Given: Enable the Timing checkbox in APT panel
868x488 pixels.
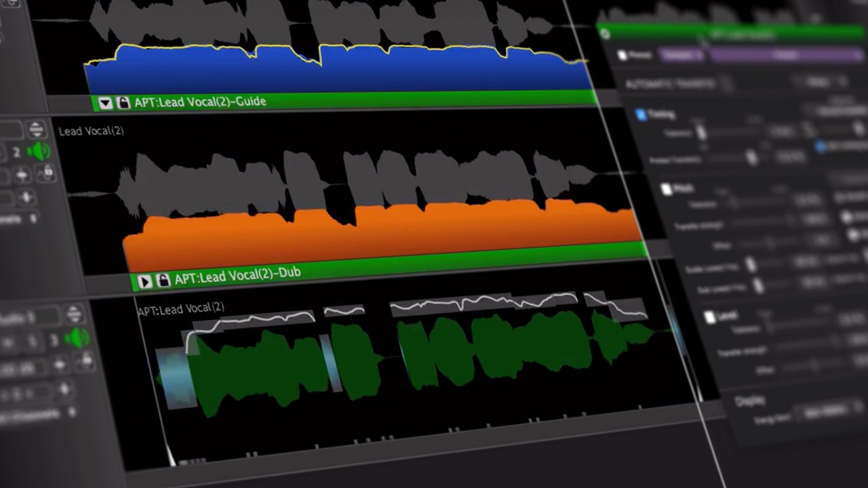Looking at the screenshot, I should (641, 115).
